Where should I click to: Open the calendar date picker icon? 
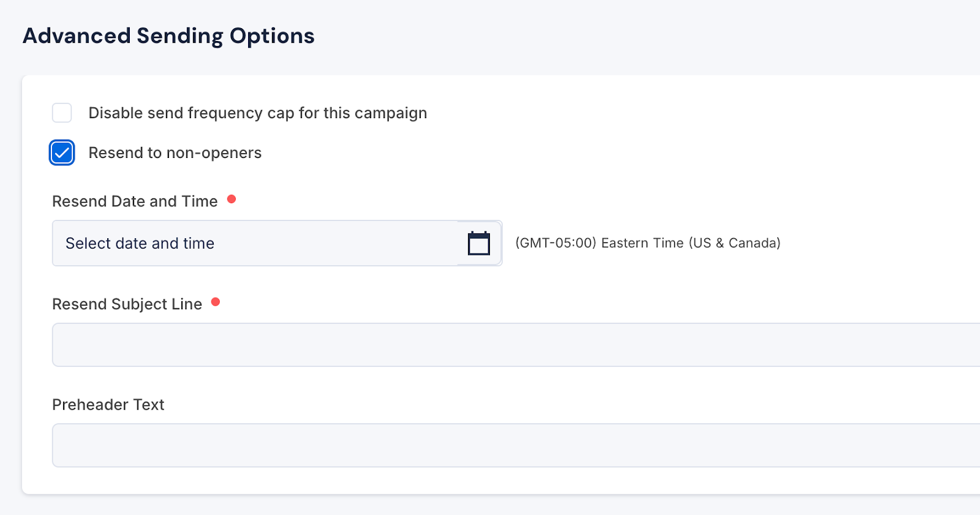coord(478,243)
